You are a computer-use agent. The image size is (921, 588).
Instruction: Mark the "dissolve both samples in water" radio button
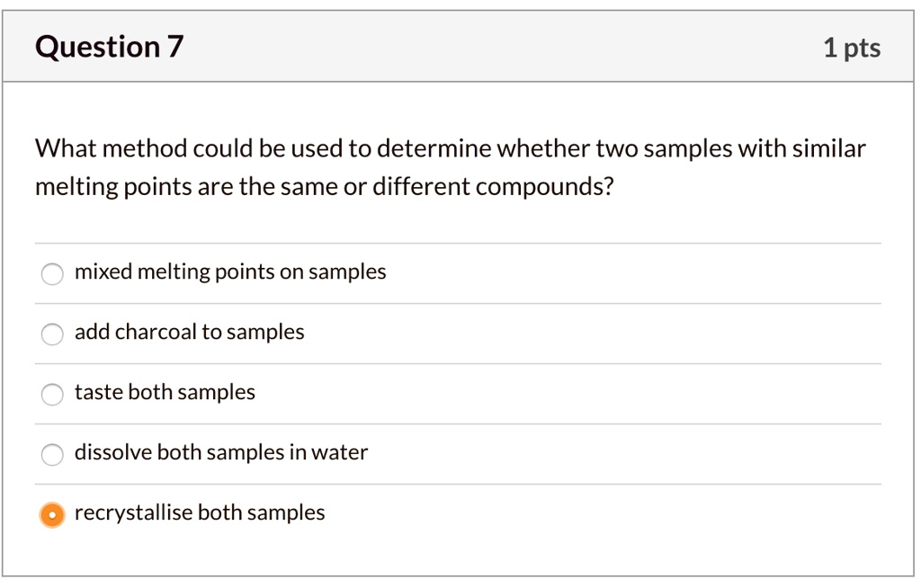coord(52,455)
